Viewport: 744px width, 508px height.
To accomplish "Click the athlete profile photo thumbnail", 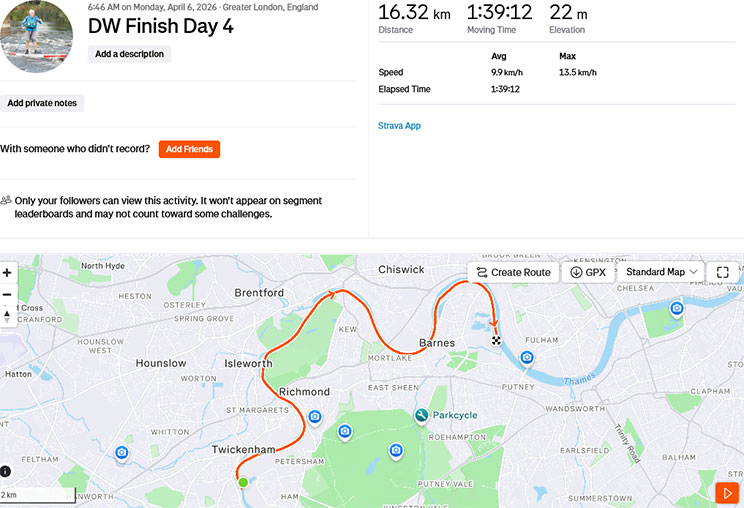I will (37, 36).
